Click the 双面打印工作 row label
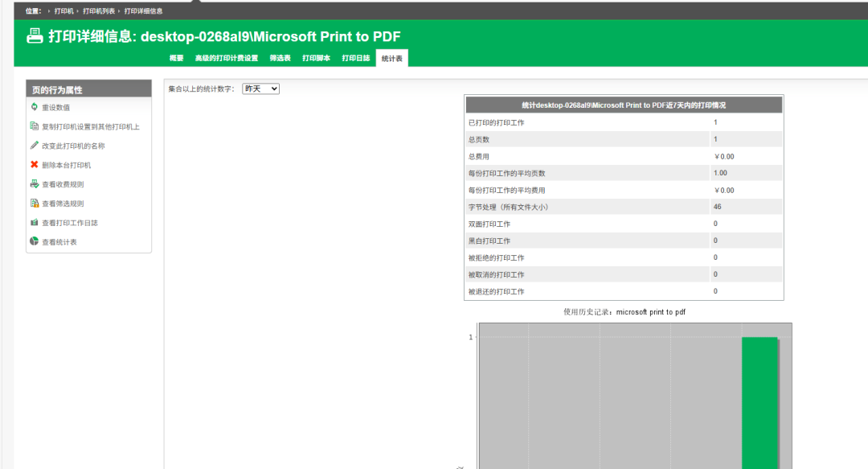 click(x=489, y=224)
